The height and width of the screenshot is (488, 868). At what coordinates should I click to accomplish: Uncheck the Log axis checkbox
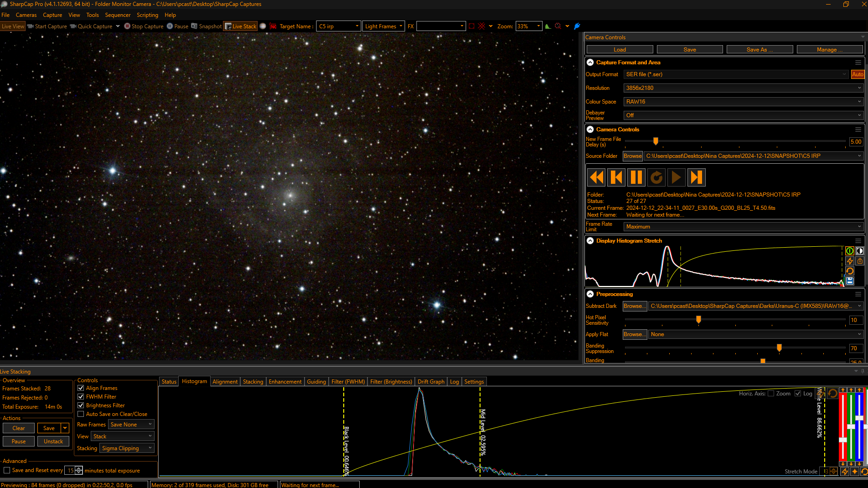coord(798,394)
